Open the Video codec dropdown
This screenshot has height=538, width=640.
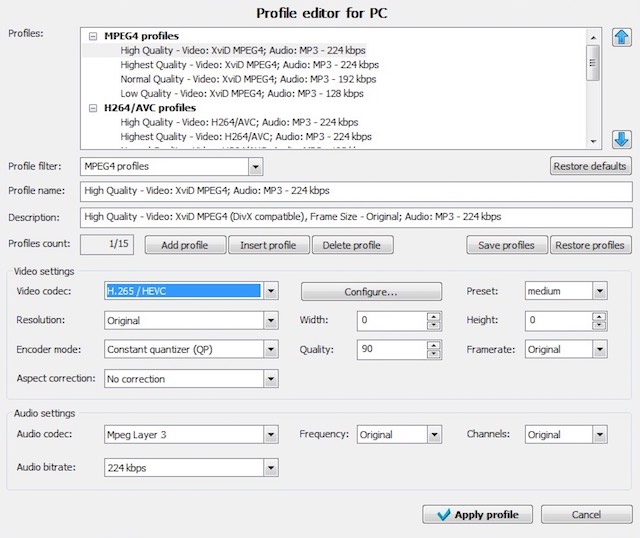(271, 291)
